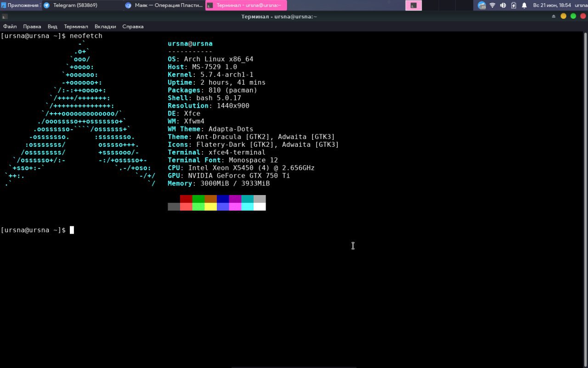Click the 'GPU: NVIDIA GeForce GTX 750 Ti' line
The height and width of the screenshot is (368, 588).
click(229, 176)
